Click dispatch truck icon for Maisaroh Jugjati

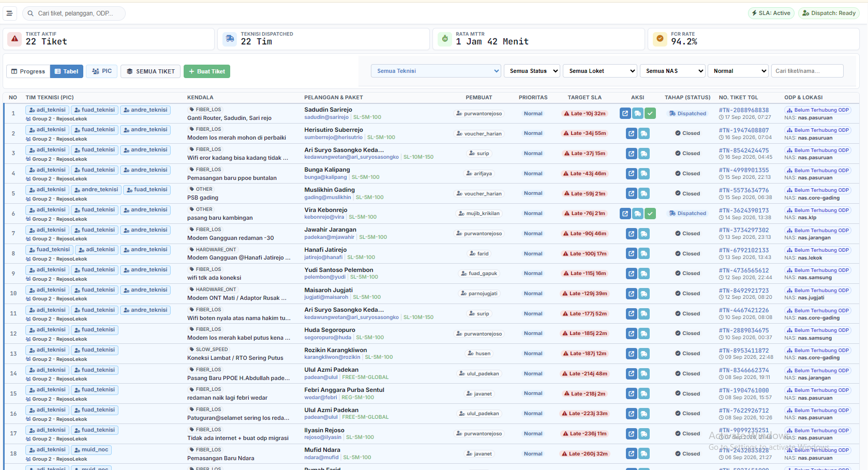point(644,293)
